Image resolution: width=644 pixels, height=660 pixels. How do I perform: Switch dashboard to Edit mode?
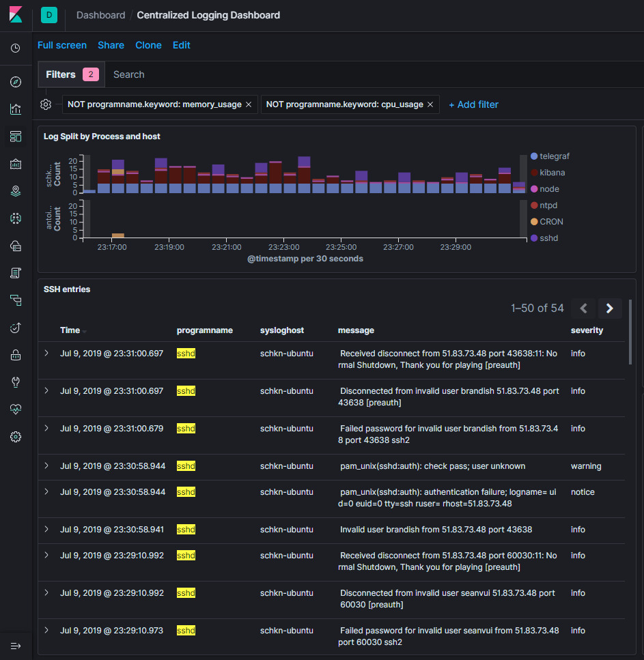[x=182, y=45]
